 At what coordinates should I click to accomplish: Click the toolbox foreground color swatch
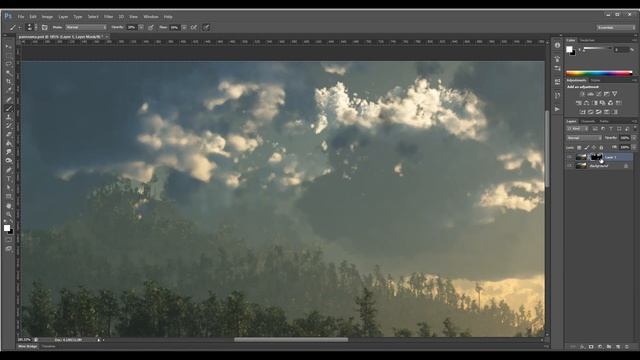[x=7, y=228]
